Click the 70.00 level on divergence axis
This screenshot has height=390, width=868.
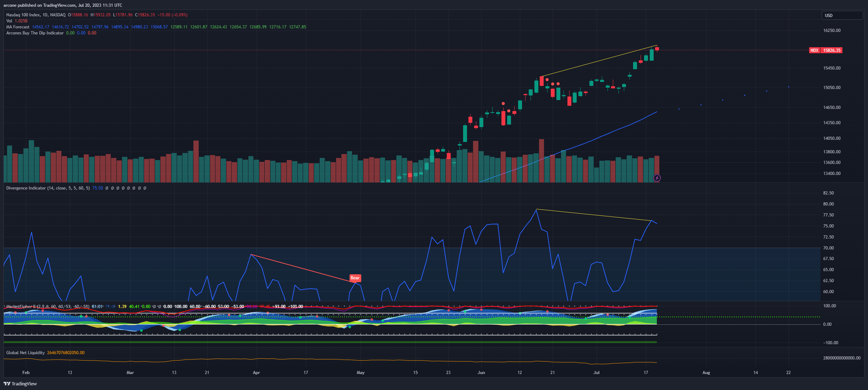pyautogui.click(x=828, y=248)
